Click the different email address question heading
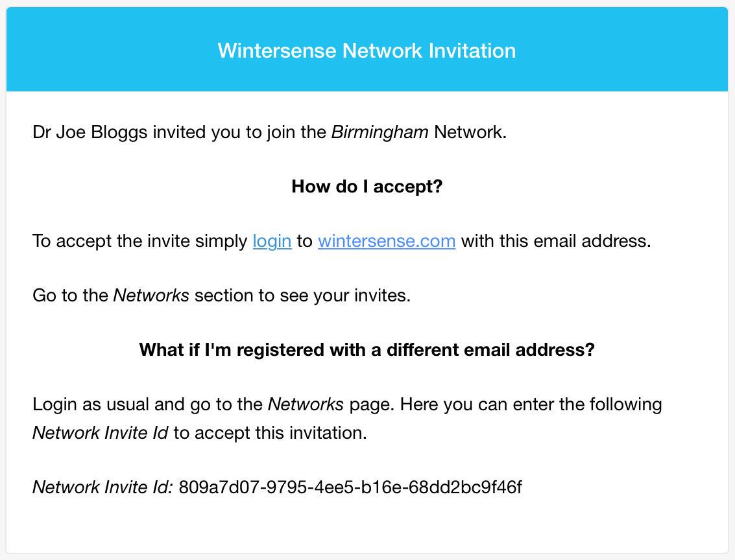735x560 pixels. point(367,350)
